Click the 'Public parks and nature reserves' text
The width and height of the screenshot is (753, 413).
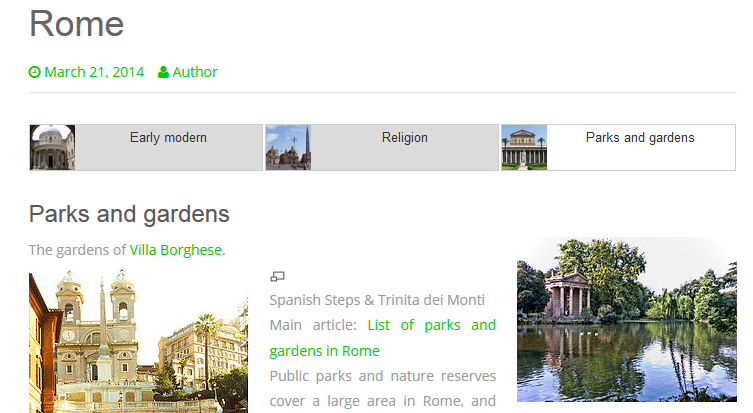point(383,376)
